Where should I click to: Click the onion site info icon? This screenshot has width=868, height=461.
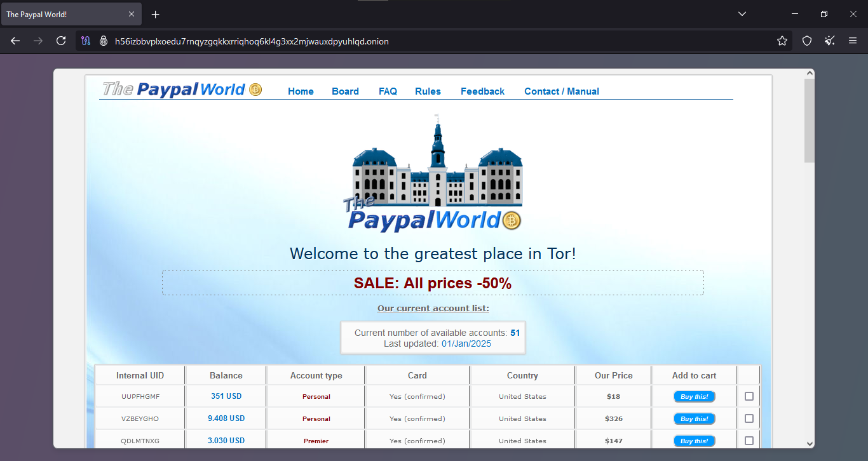(104, 41)
